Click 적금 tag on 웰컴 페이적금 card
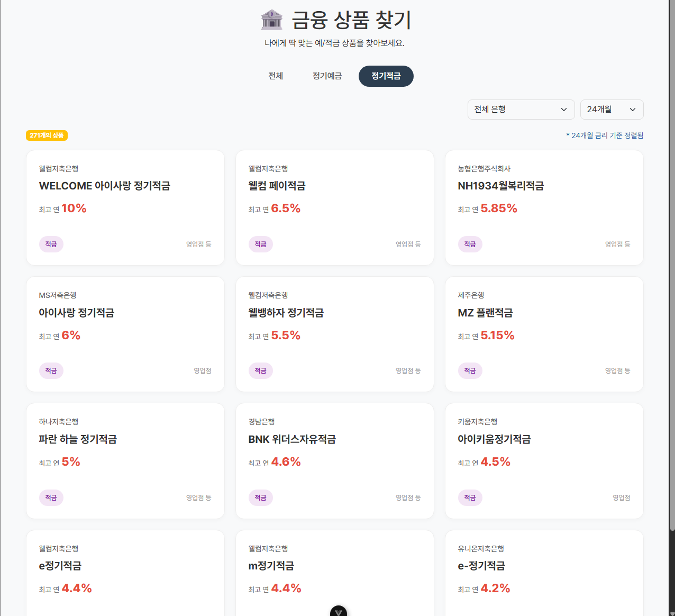The width and height of the screenshot is (675, 616). (260, 244)
